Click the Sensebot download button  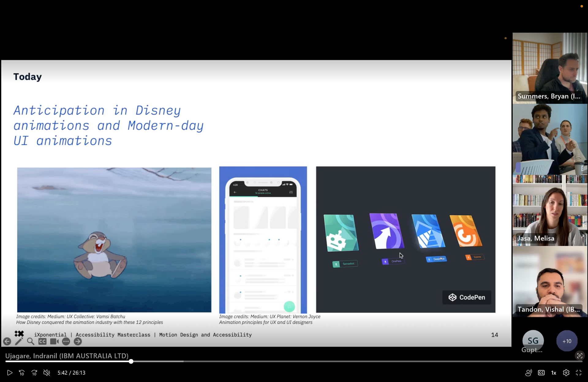tap(345, 264)
